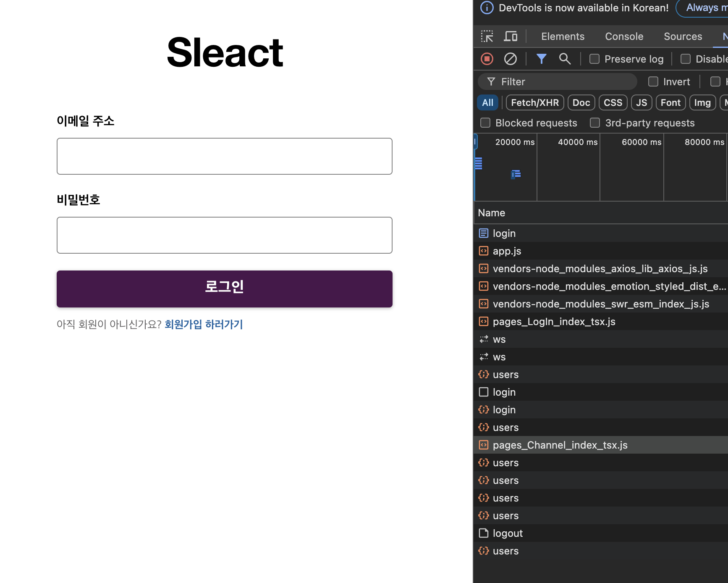Image resolution: width=728 pixels, height=583 pixels.
Task: Select the vendors emotion_styled request row
Action: click(601, 286)
